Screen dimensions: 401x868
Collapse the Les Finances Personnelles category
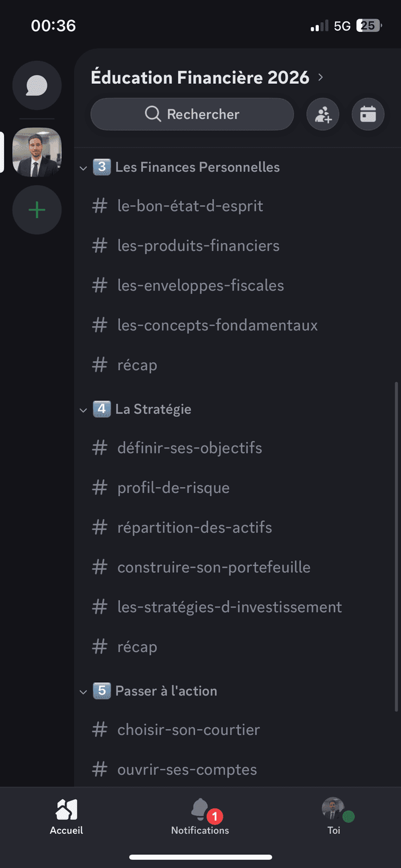pyautogui.click(x=83, y=168)
